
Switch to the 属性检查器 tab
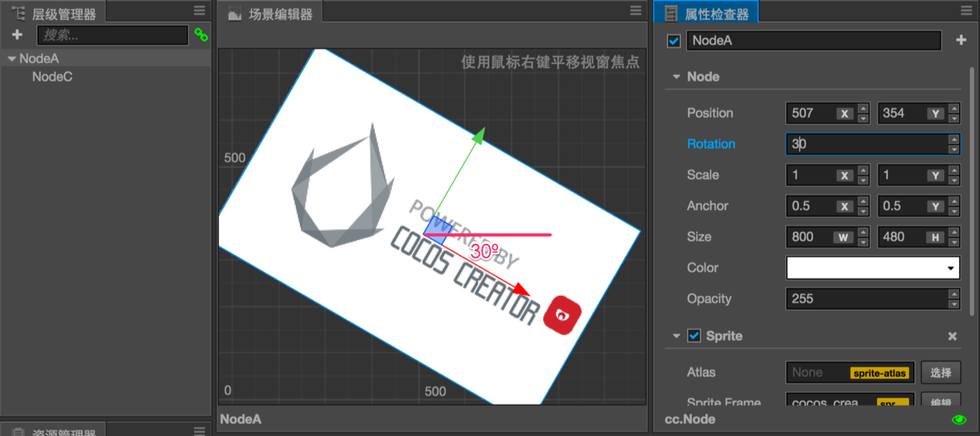click(706, 12)
